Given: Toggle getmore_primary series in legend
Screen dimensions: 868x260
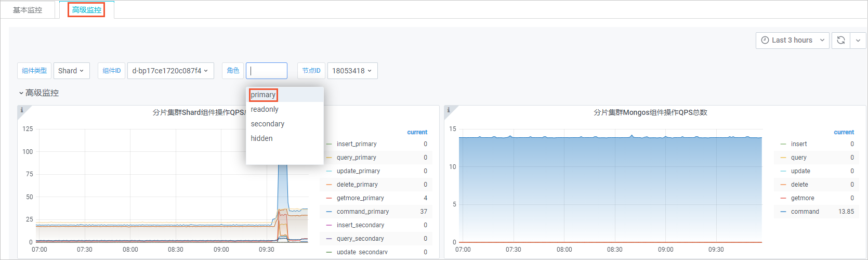Looking at the screenshot, I should pos(360,198).
